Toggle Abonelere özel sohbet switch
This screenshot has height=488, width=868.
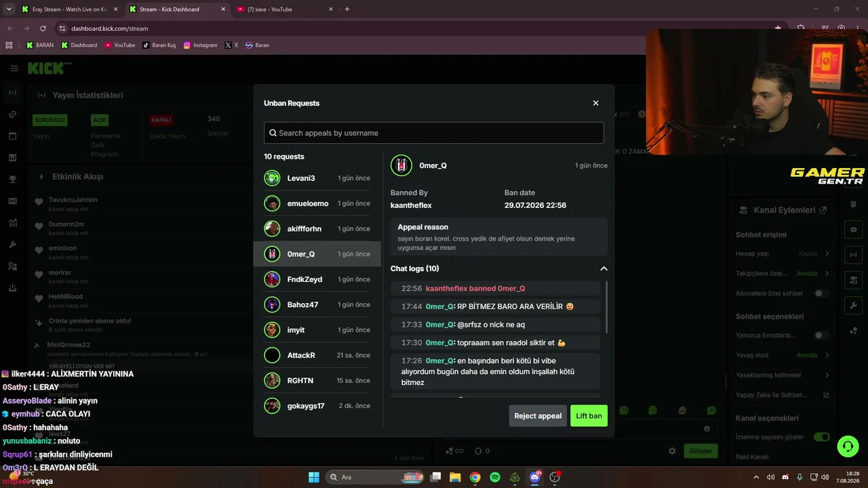821,293
